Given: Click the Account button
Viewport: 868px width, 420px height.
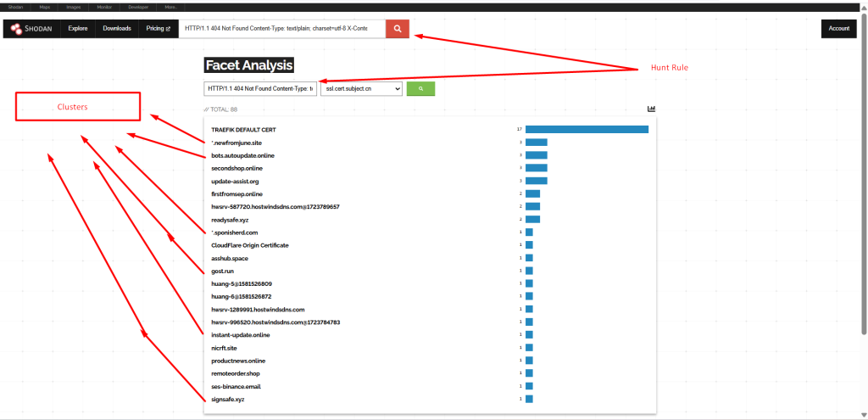Looking at the screenshot, I should pyautogui.click(x=838, y=29).
